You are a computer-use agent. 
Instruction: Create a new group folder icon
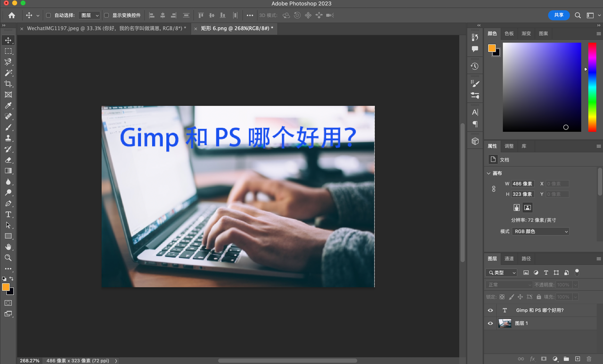(x=566, y=359)
